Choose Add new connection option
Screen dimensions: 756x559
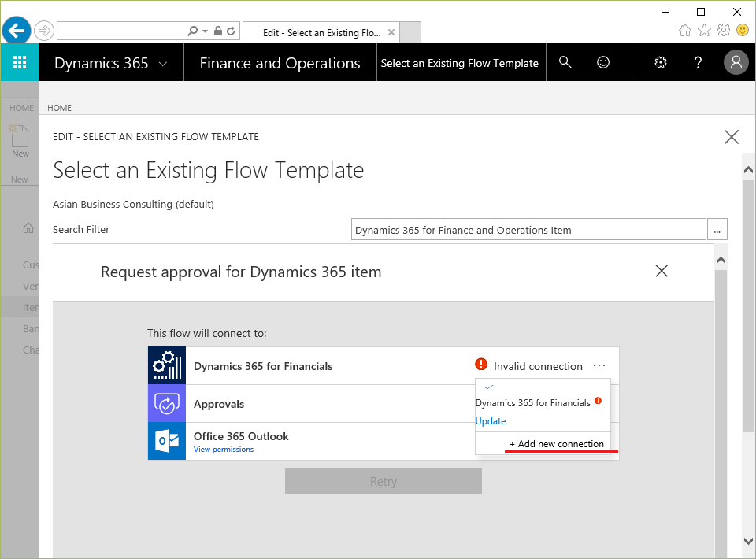click(557, 444)
